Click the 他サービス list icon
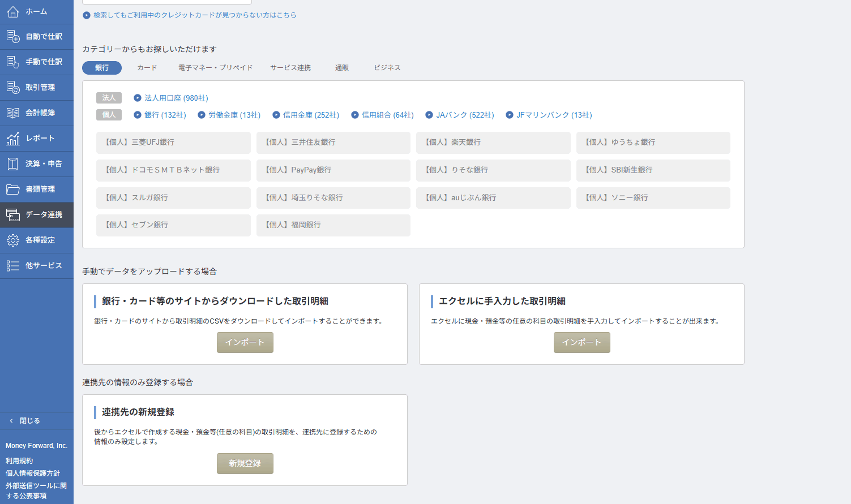851x504 pixels. [13, 265]
